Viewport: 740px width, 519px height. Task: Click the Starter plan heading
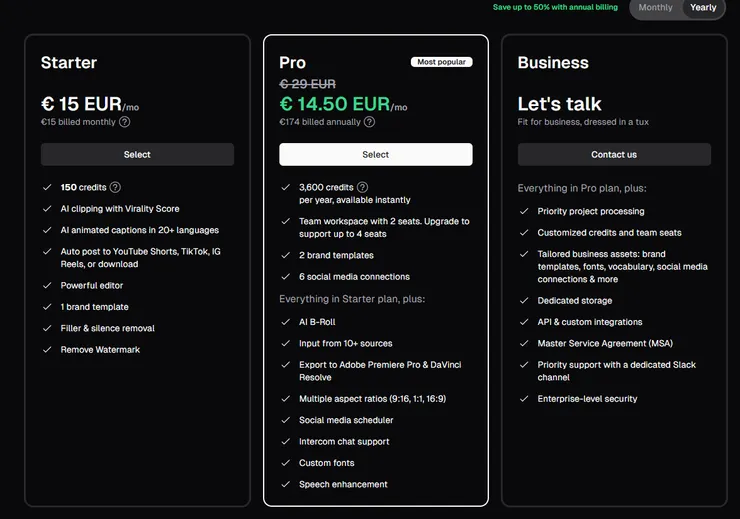69,63
